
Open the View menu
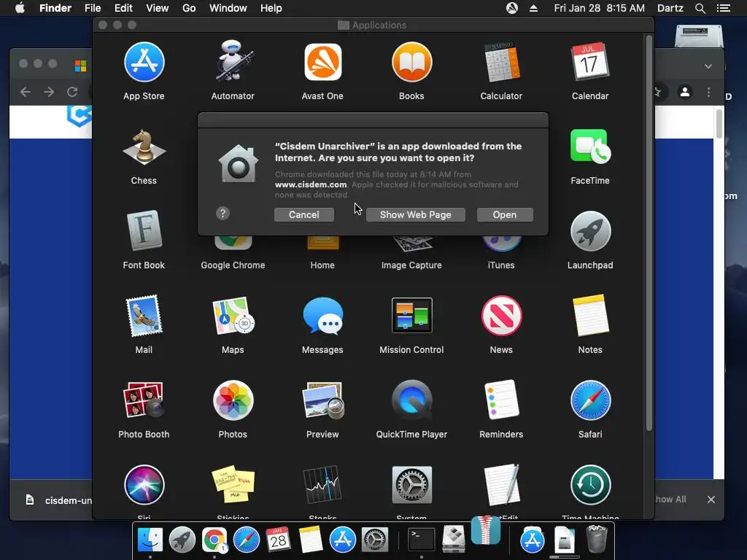tap(158, 8)
